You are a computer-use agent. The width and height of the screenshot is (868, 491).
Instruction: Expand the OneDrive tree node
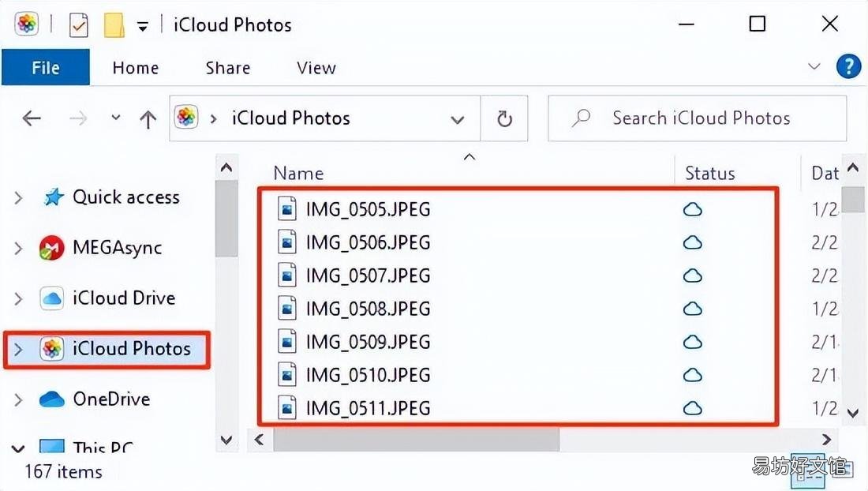[x=18, y=399]
